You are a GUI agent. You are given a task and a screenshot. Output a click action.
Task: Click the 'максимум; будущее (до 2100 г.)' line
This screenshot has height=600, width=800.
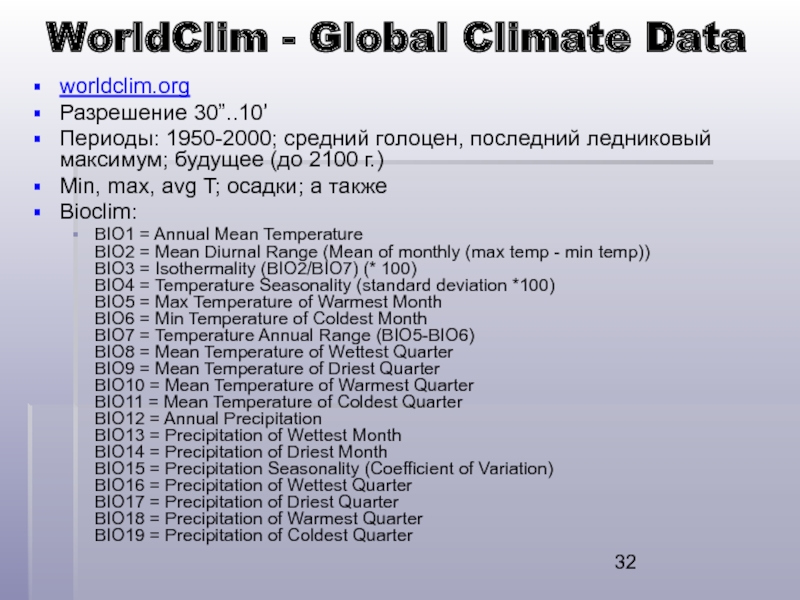coord(221,160)
